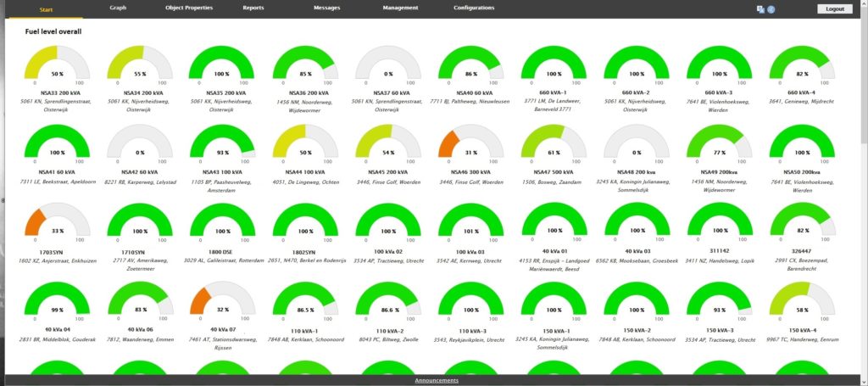Click the NSA45 200 kVA label
Screen dimensions: 868x386
click(x=388, y=172)
